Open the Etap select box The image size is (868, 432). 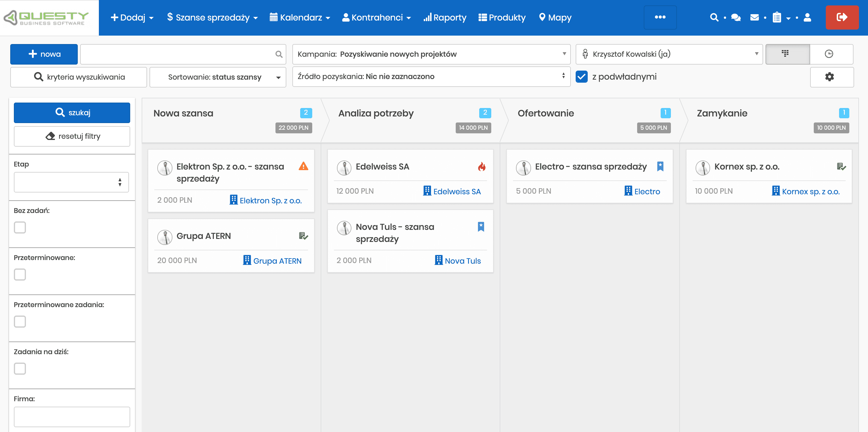(71, 182)
